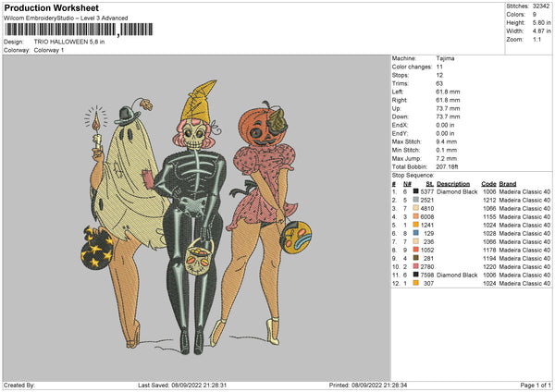Click the embroidery design preview image
Viewport: 555px width, 392px height.
197,217
